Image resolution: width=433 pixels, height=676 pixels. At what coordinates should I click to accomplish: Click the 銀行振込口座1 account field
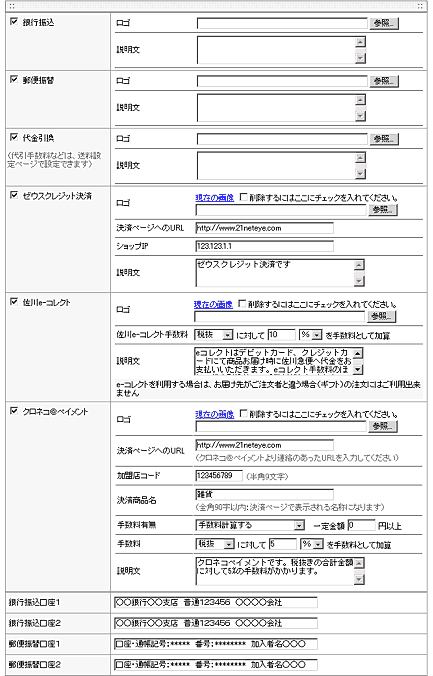[216, 602]
